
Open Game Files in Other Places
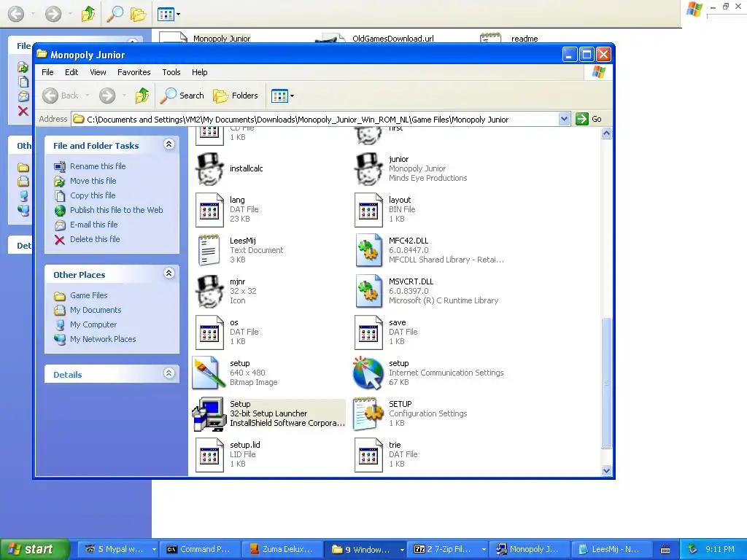pyautogui.click(x=88, y=295)
